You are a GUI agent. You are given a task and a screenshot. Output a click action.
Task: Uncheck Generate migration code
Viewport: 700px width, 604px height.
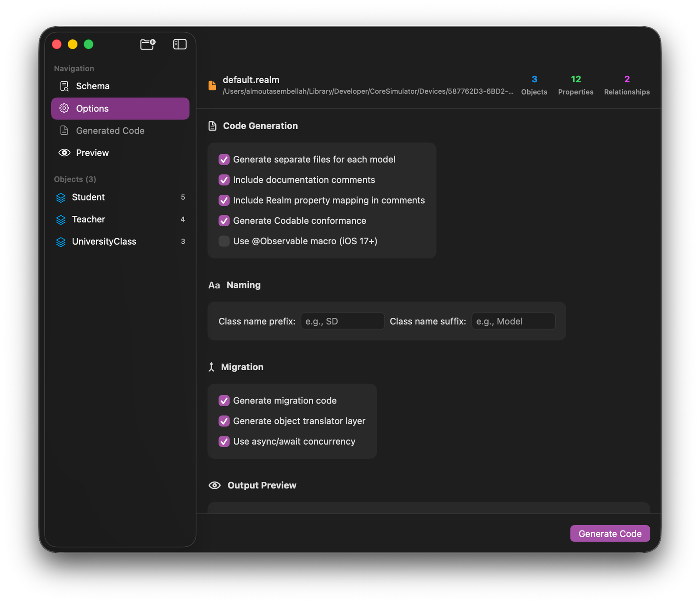tap(224, 400)
